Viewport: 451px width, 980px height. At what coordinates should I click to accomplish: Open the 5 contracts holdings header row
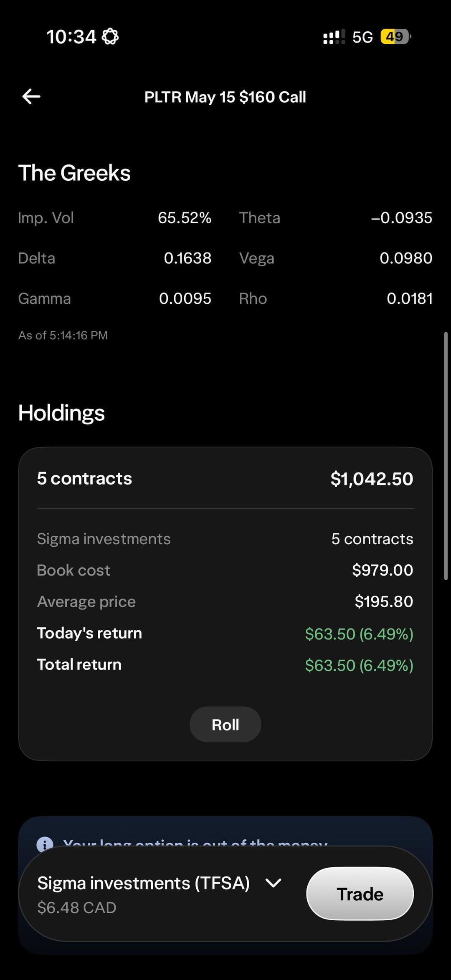pyautogui.click(x=225, y=478)
